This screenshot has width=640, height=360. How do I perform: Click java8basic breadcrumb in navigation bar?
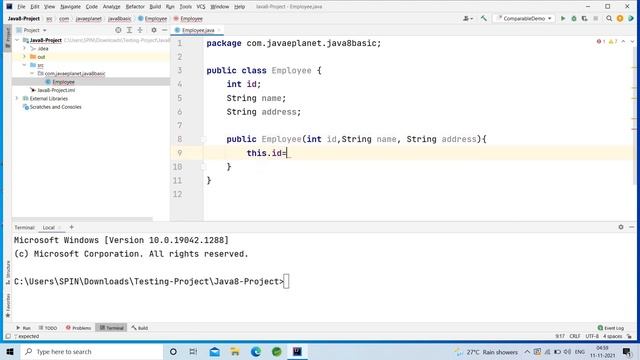pyautogui.click(x=120, y=19)
